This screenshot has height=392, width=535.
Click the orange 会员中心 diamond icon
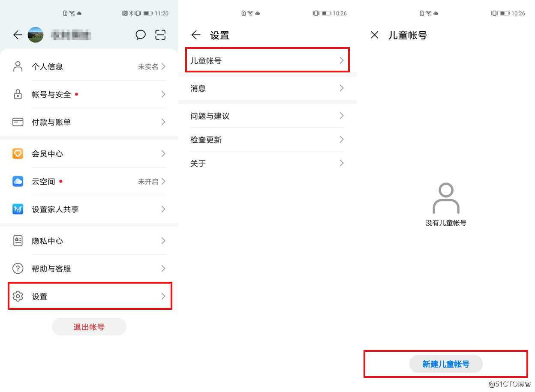tap(18, 154)
